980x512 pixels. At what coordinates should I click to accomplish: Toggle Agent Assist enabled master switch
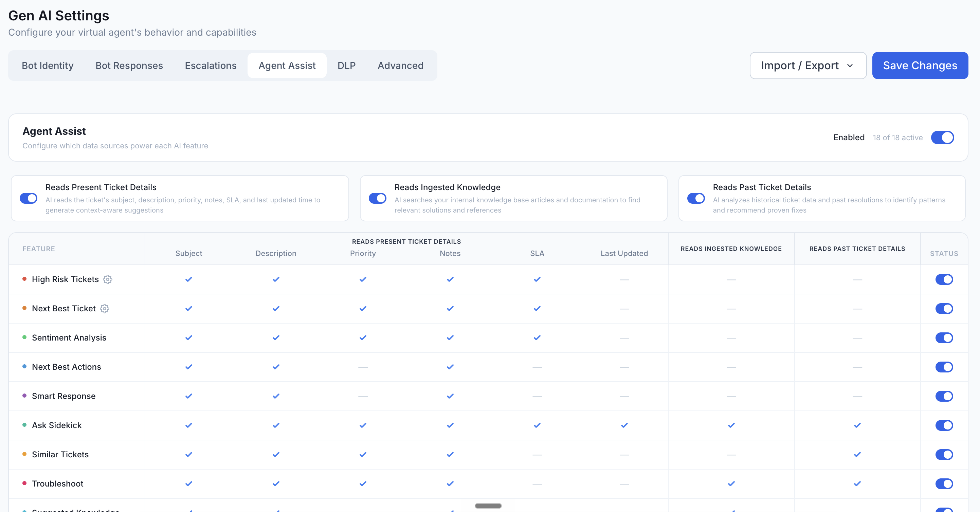(942, 138)
